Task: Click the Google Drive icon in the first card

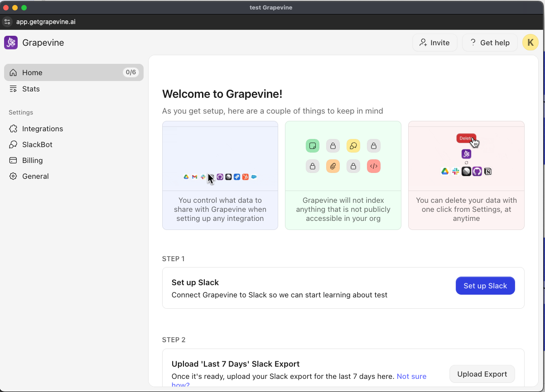Action: point(186,177)
